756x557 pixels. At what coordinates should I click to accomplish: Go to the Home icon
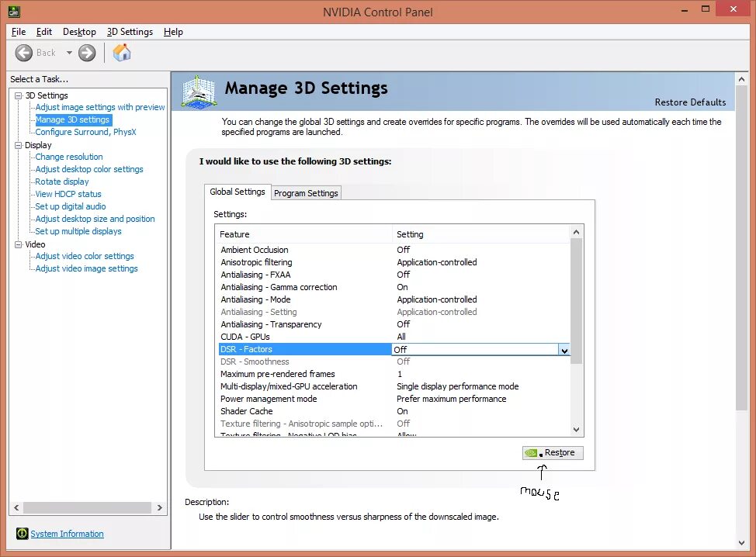pos(122,53)
